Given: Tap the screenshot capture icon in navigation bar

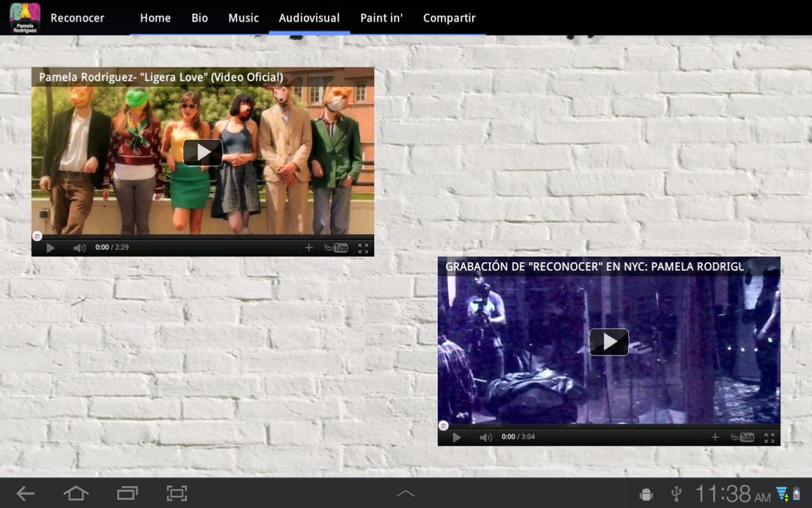Looking at the screenshot, I should 177,493.
